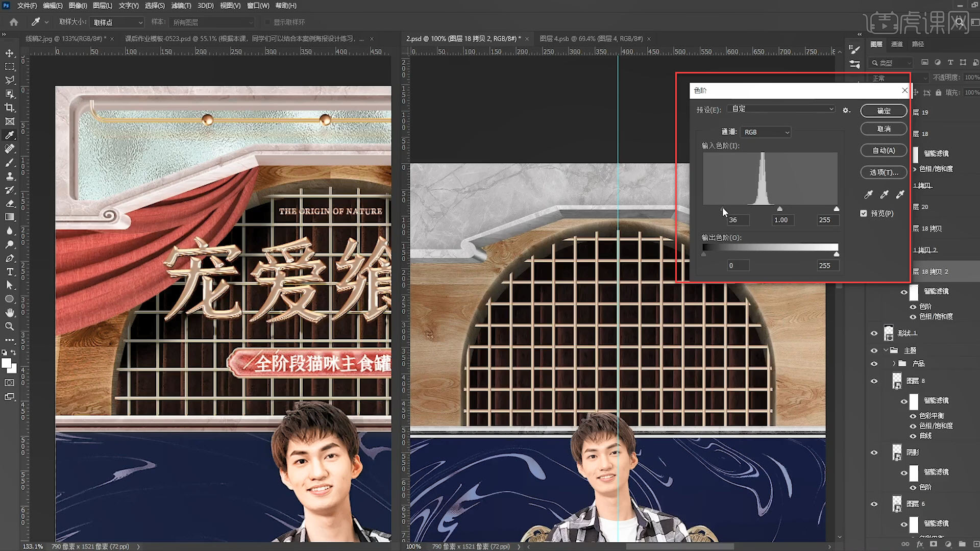Open the Channel RGB dropdown
This screenshot has height=551, width=980.
766,132
